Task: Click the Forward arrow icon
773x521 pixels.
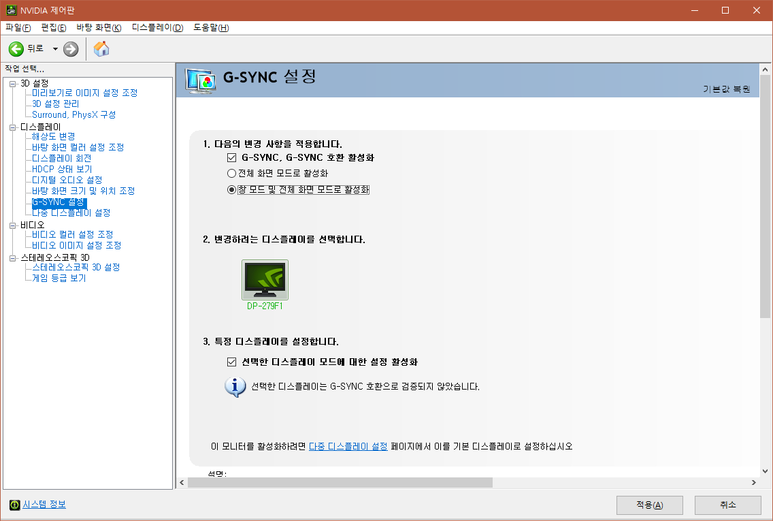Action: [x=70, y=49]
